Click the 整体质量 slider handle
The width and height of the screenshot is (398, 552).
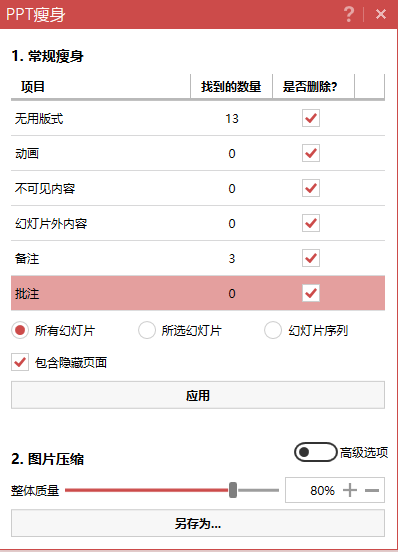233,490
